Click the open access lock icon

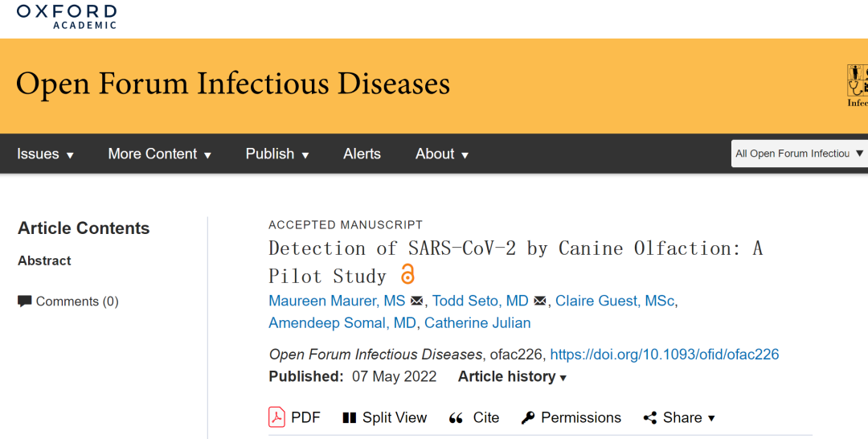pos(407,275)
